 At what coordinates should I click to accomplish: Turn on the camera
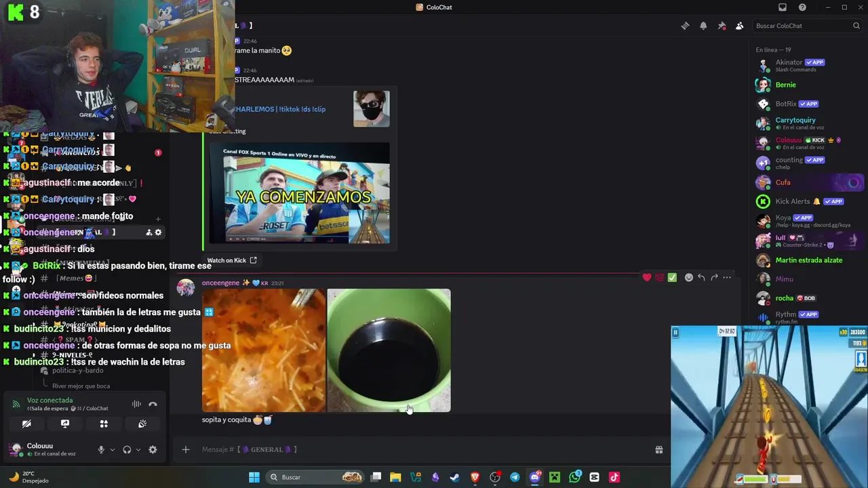[x=26, y=424]
